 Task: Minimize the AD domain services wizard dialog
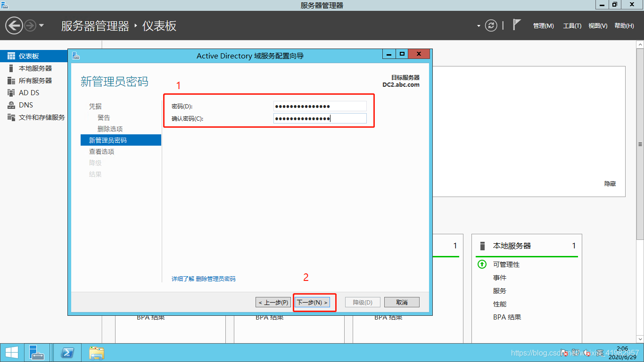(389, 55)
